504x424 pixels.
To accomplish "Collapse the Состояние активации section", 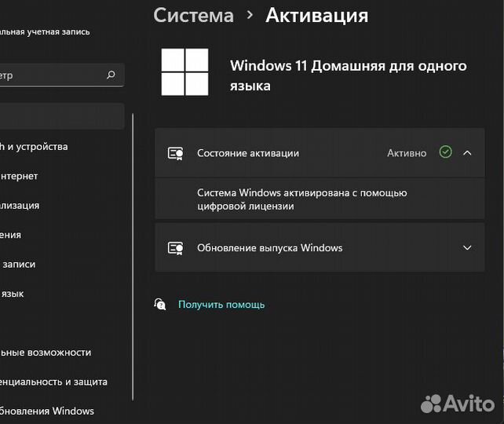I will tap(467, 153).
